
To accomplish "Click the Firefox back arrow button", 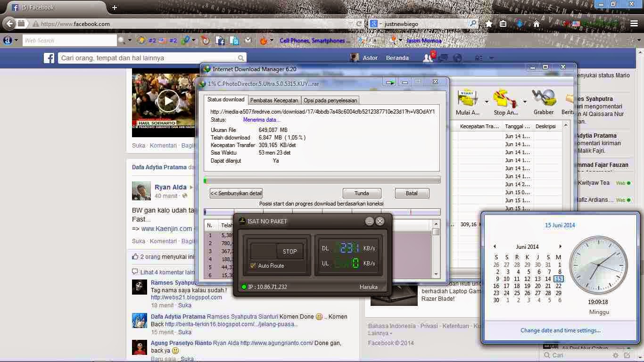I will 9,24.
